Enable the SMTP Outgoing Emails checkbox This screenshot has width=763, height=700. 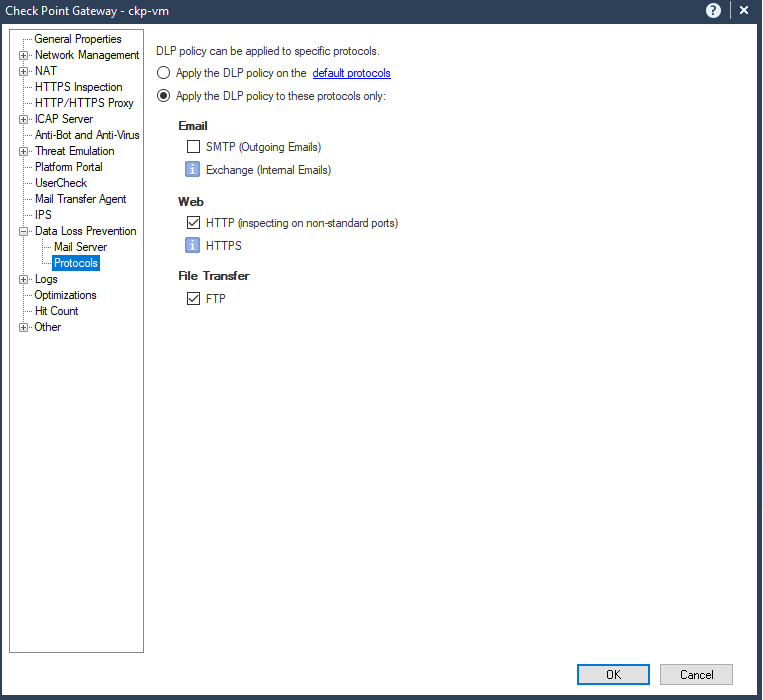(194, 147)
